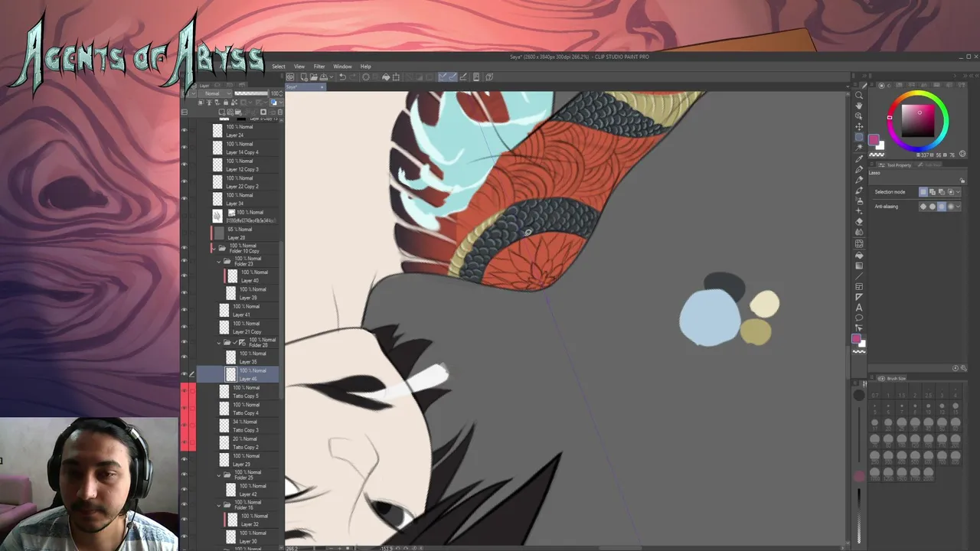Click the Clip Studio launcher icon
Viewport: 980px width, 551px height.
point(290,77)
